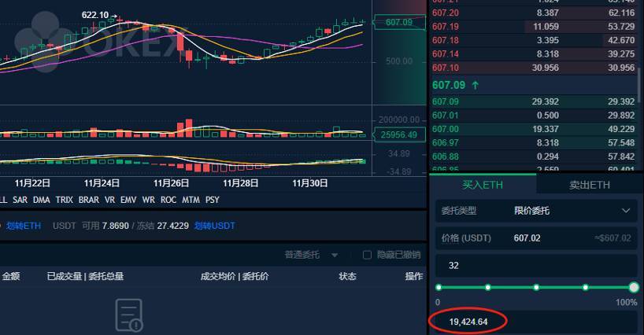
Task: Select the BRAR indicator
Action: click(x=89, y=200)
